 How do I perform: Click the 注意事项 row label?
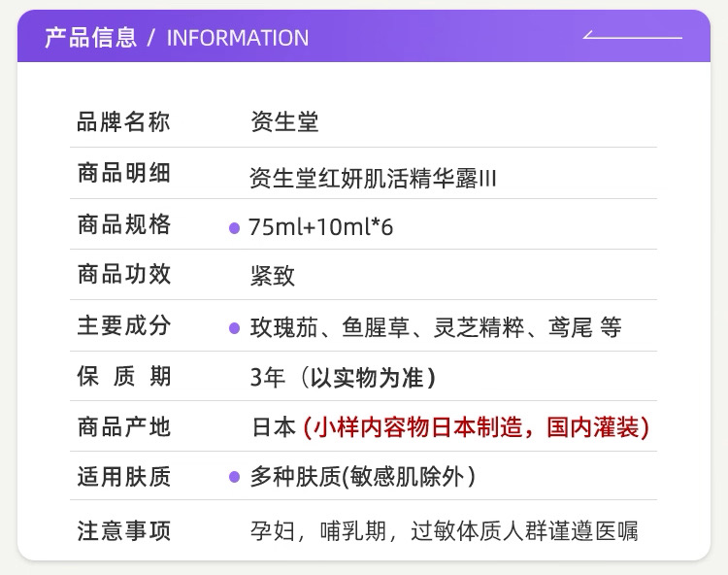click(x=123, y=531)
